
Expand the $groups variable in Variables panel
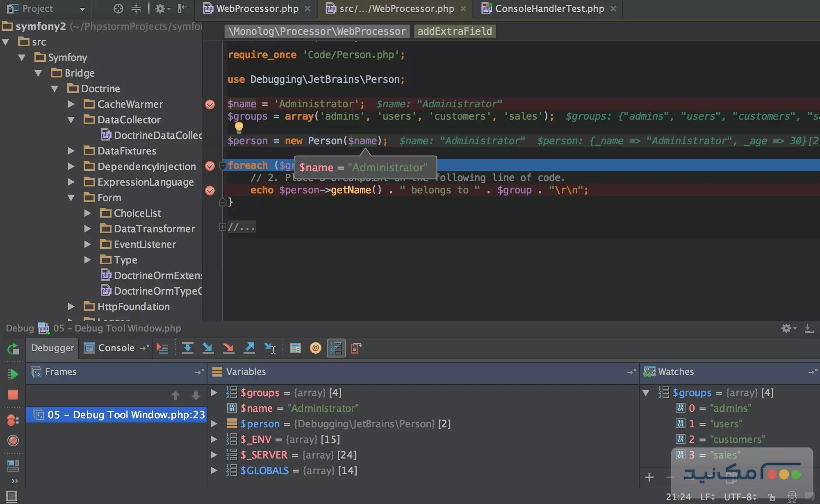pos(214,392)
